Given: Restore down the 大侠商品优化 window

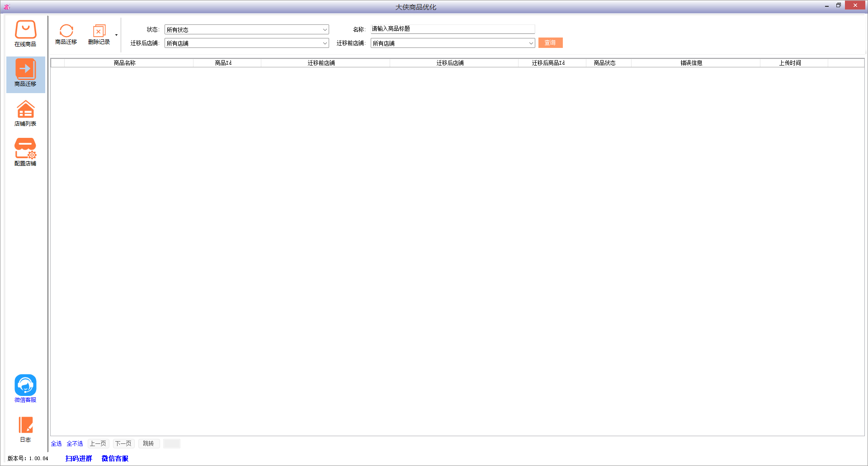Looking at the screenshot, I should tap(839, 5).
